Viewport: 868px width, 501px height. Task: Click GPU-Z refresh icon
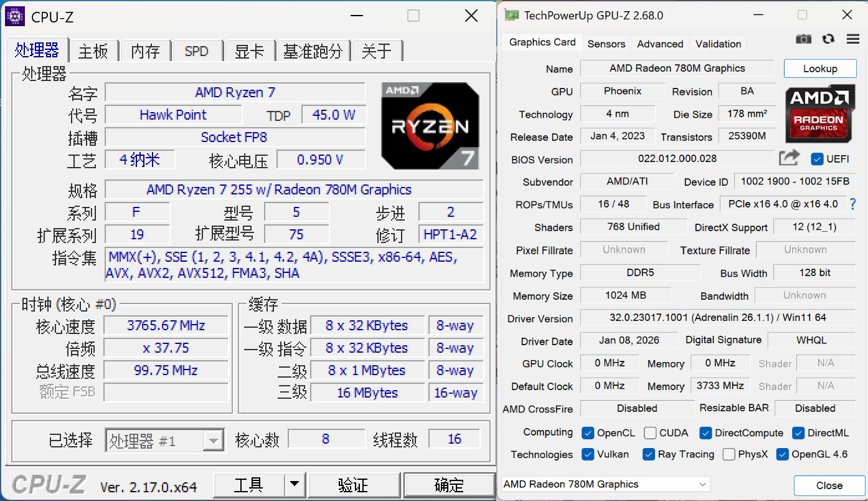tap(828, 39)
